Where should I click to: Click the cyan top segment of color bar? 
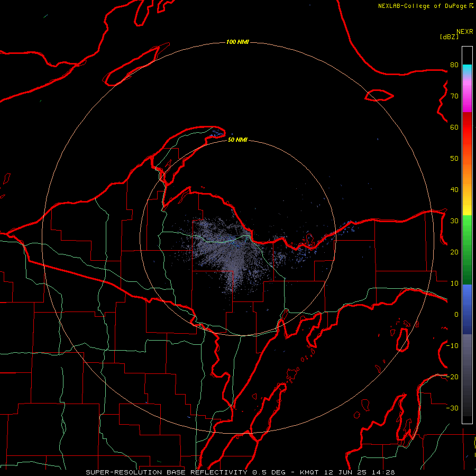tap(467, 69)
